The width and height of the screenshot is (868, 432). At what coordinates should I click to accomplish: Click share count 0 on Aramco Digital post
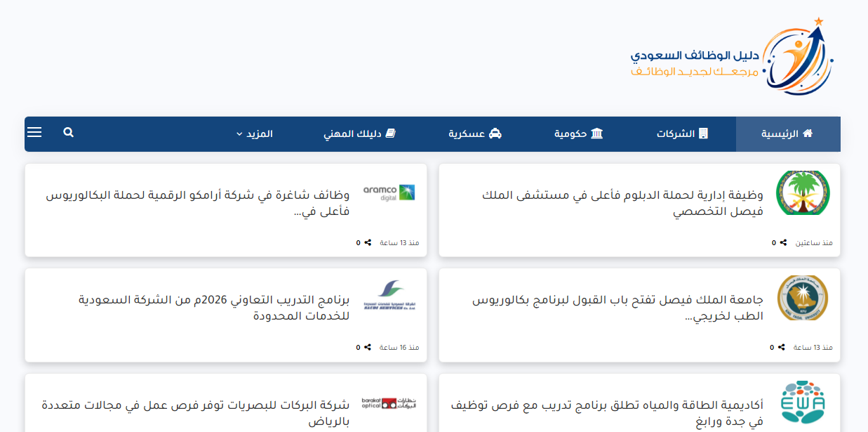pyautogui.click(x=358, y=242)
